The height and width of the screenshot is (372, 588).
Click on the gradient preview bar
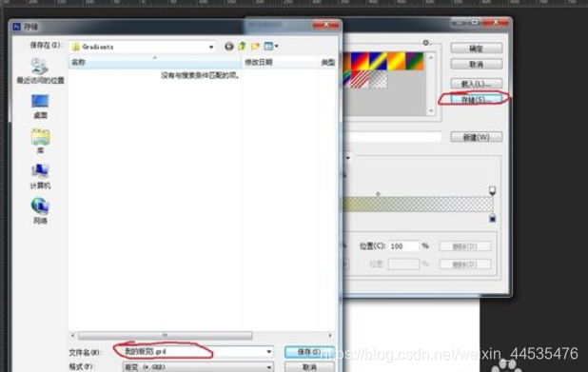418,205
